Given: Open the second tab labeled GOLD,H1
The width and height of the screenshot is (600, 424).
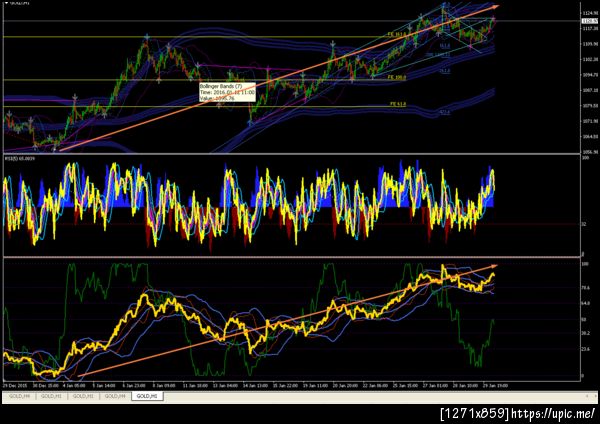Looking at the screenshot, I should (83, 396).
